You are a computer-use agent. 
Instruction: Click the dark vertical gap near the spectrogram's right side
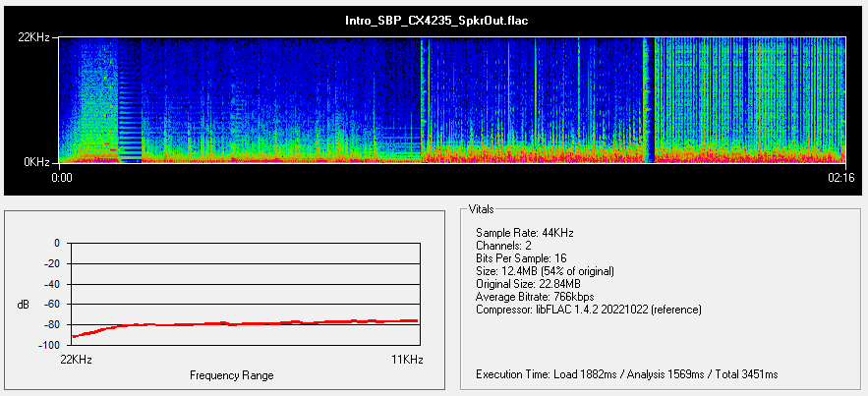click(649, 98)
